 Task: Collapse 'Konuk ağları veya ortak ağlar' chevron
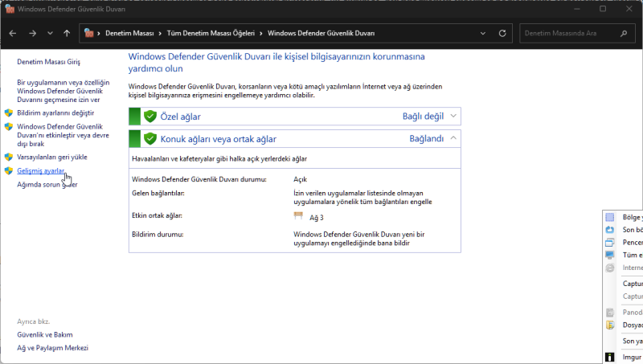453,138
